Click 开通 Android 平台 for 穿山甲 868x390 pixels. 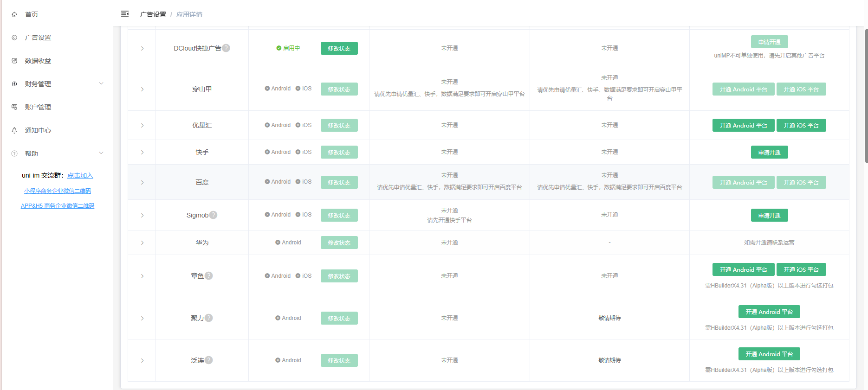(744, 89)
